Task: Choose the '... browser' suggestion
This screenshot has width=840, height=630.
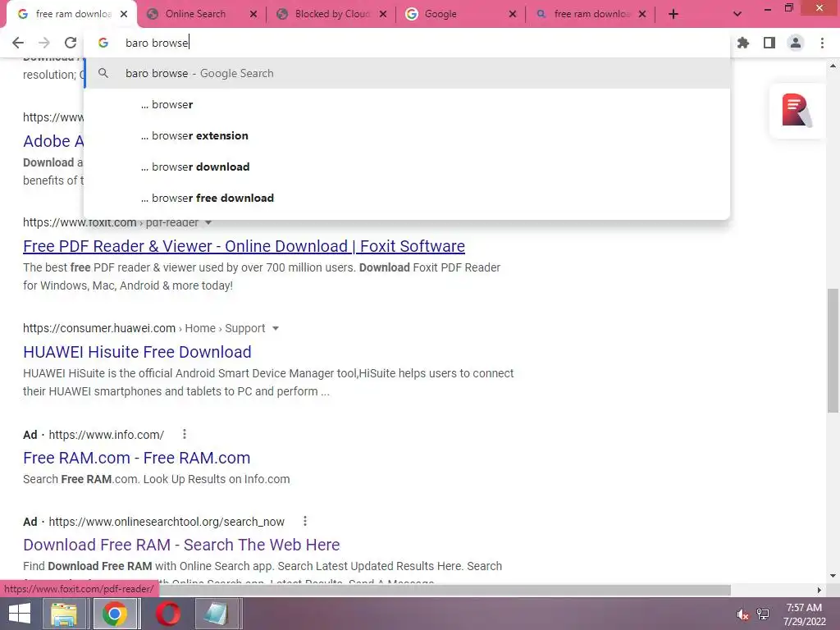Action: click(x=407, y=104)
